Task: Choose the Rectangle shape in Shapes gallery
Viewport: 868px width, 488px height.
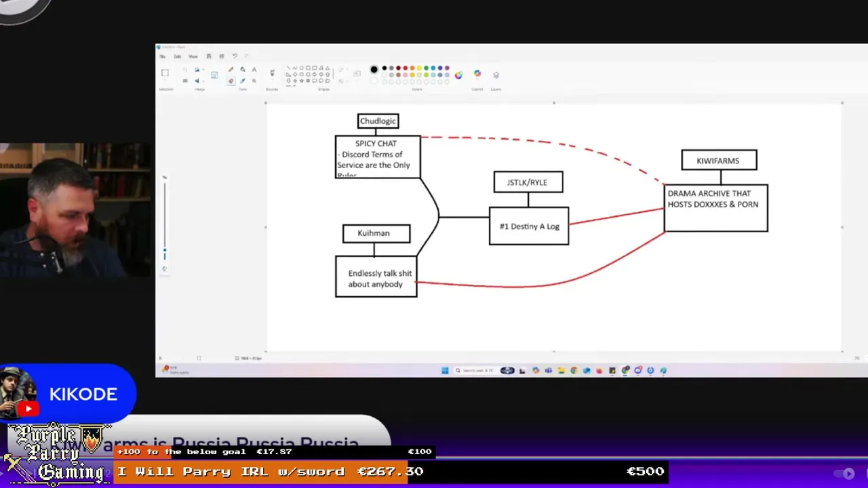Action: 308,68
